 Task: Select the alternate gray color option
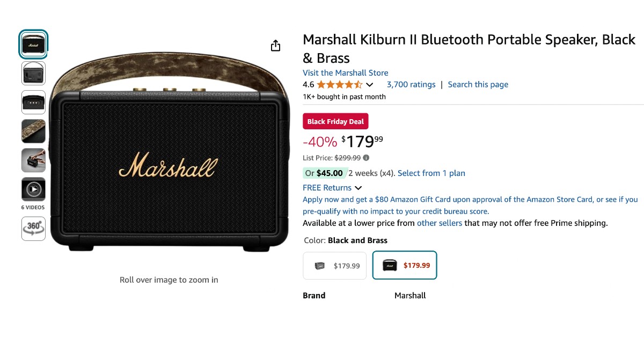334,265
